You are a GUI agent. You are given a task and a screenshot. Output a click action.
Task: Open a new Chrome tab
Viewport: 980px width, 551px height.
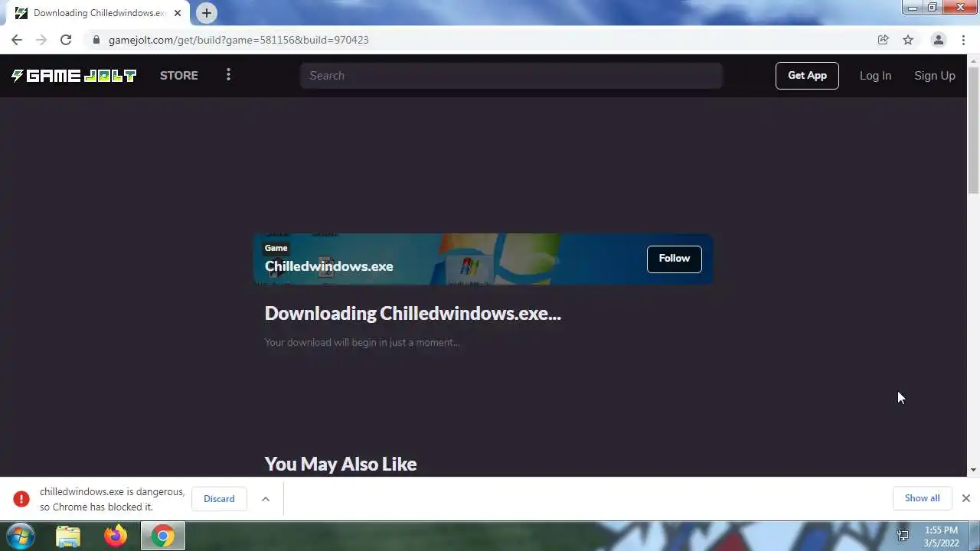click(x=207, y=13)
